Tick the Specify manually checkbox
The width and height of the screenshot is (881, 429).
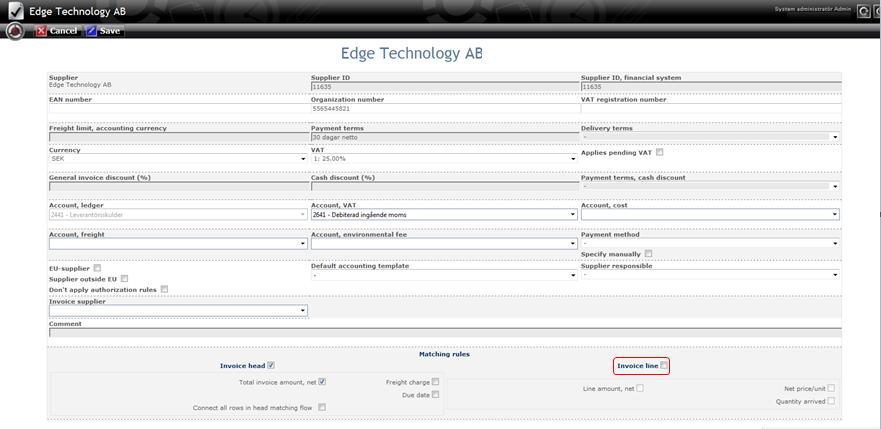(648, 254)
